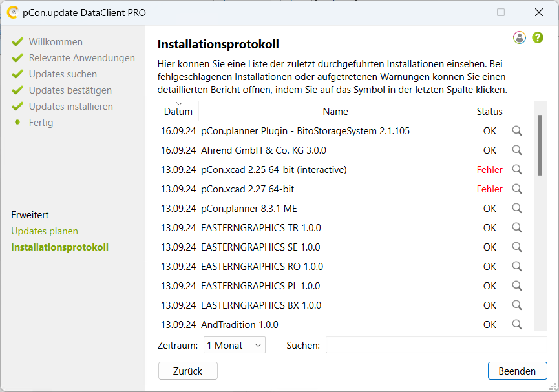This screenshot has width=559, height=392.
Task: Select row EASTERNGRAPHICS RO 1.0.0
Action: [346, 267]
